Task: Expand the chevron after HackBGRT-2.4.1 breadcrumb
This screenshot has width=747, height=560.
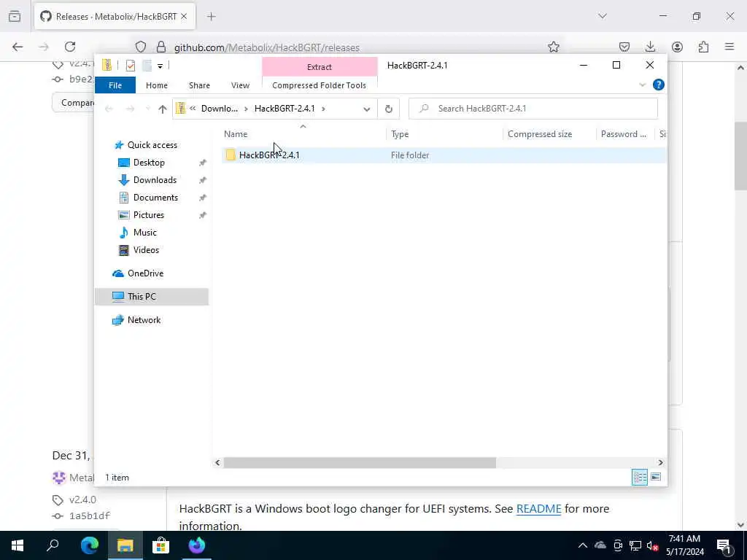Action: click(323, 109)
